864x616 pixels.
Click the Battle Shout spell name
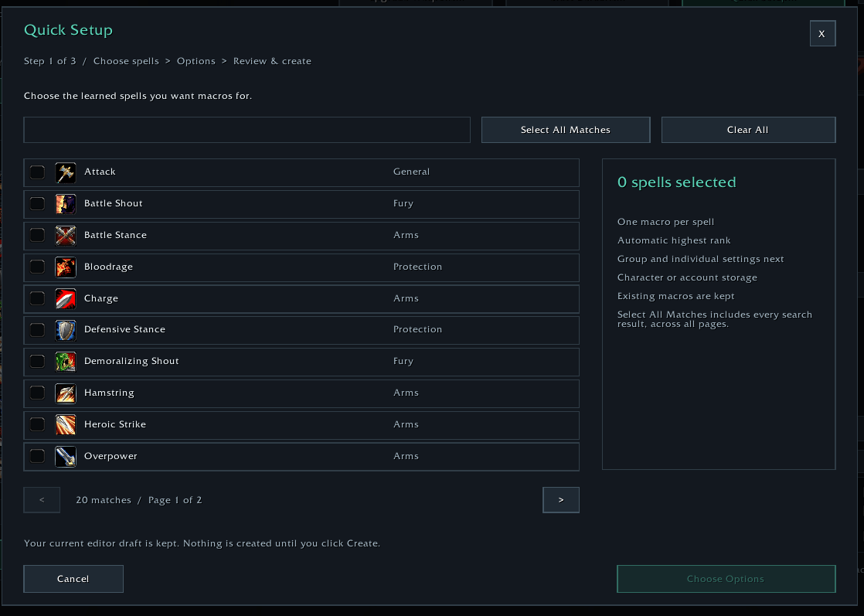114,203
